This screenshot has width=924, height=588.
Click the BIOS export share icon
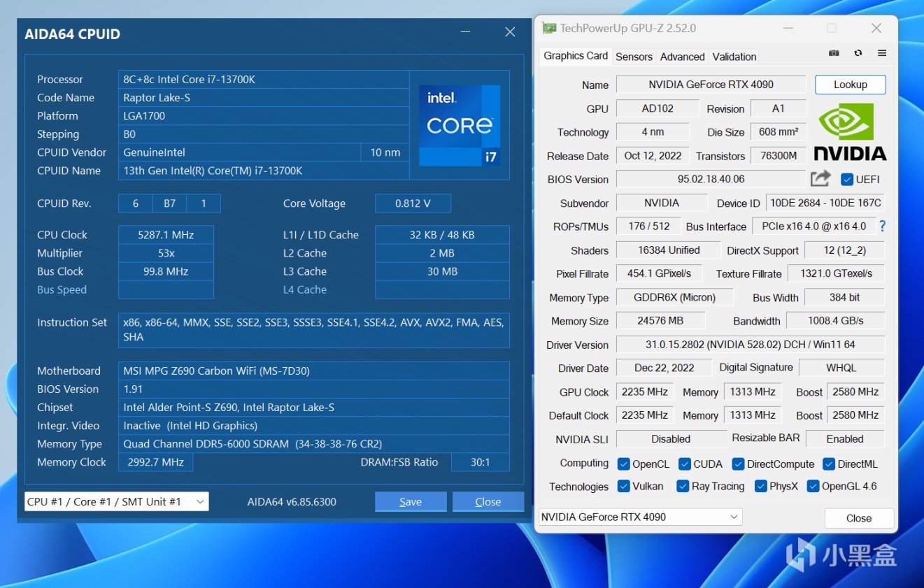(820, 179)
